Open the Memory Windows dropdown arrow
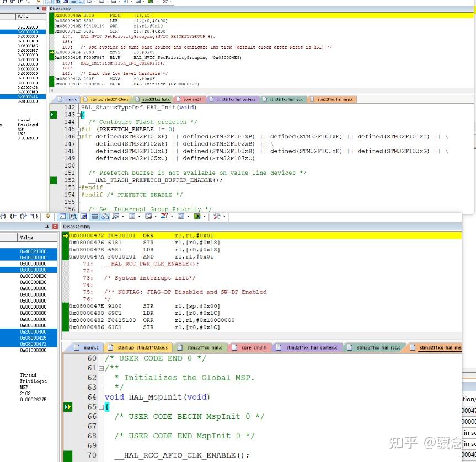 (140, 216)
